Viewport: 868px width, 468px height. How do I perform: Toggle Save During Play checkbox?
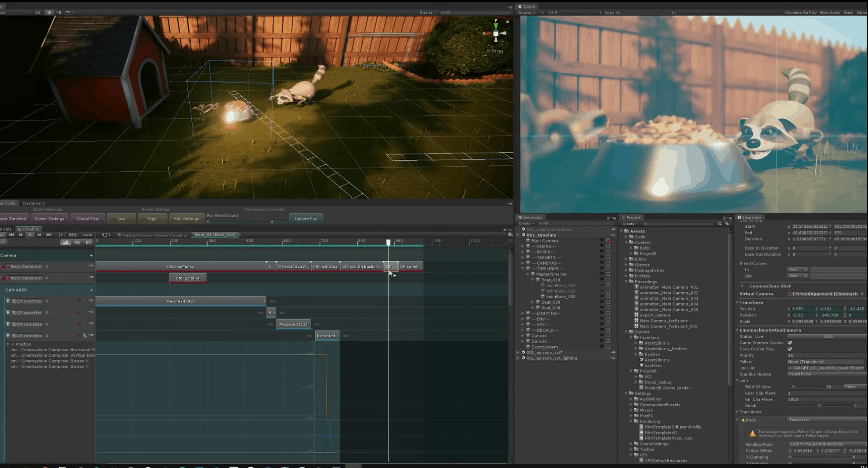(x=790, y=349)
